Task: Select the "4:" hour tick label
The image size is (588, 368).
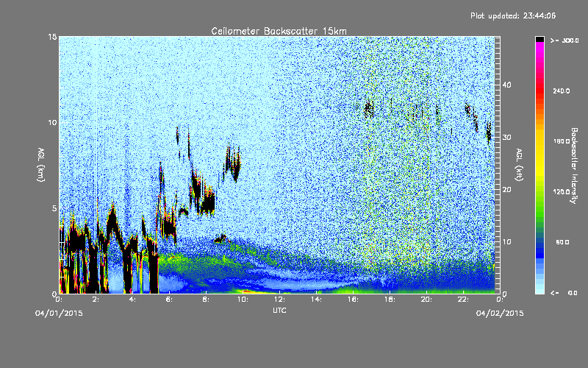Action: (132, 300)
